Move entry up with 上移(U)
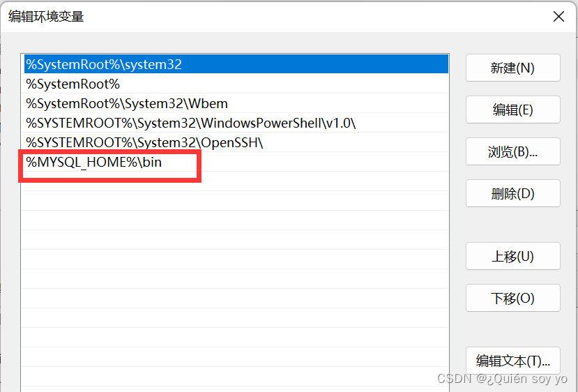The width and height of the screenshot is (578, 392). click(x=512, y=256)
